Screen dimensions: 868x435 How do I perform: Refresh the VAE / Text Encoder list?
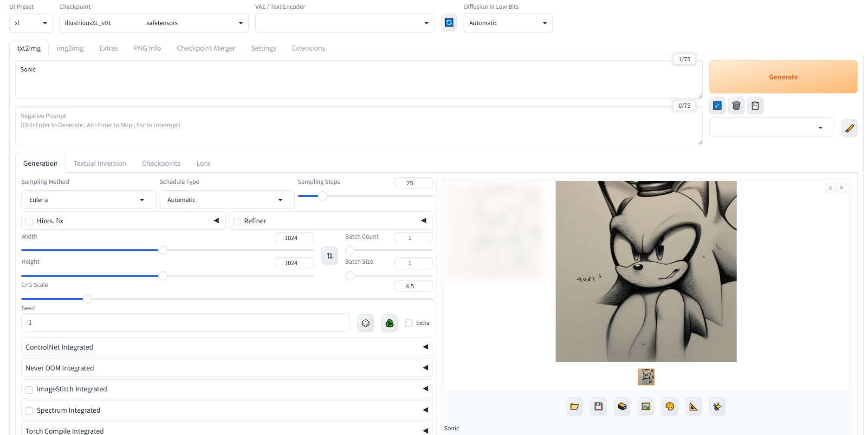(x=449, y=23)
